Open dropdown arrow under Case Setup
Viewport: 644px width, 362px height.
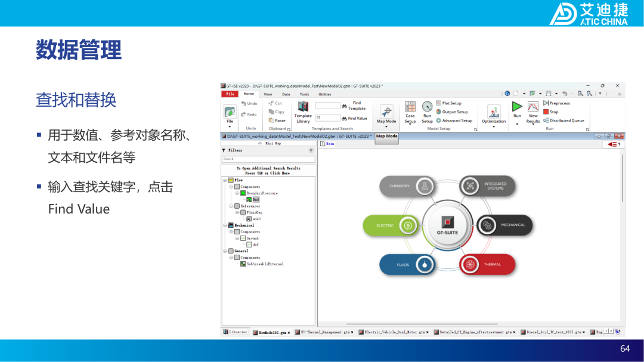410,125
